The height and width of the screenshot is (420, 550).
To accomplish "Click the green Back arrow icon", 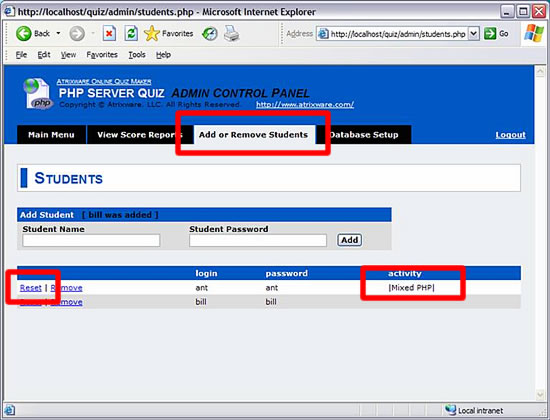I will [x=24, y=34].
